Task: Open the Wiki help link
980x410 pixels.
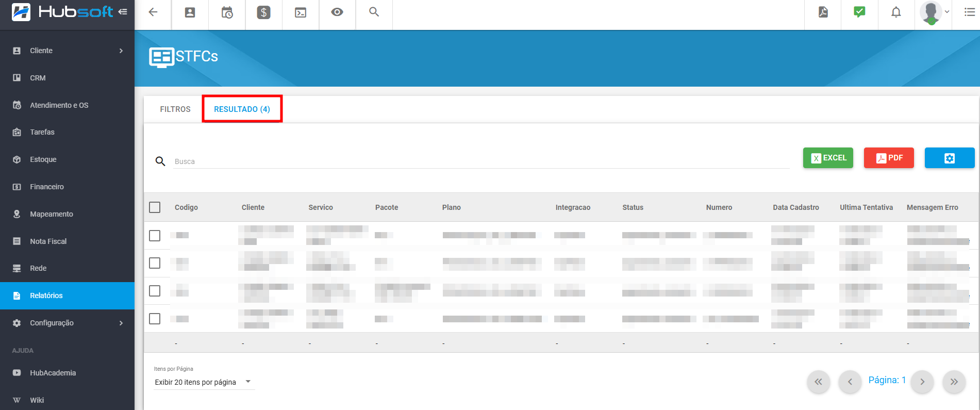Action: pyautogui.click(x=67, y=400)
